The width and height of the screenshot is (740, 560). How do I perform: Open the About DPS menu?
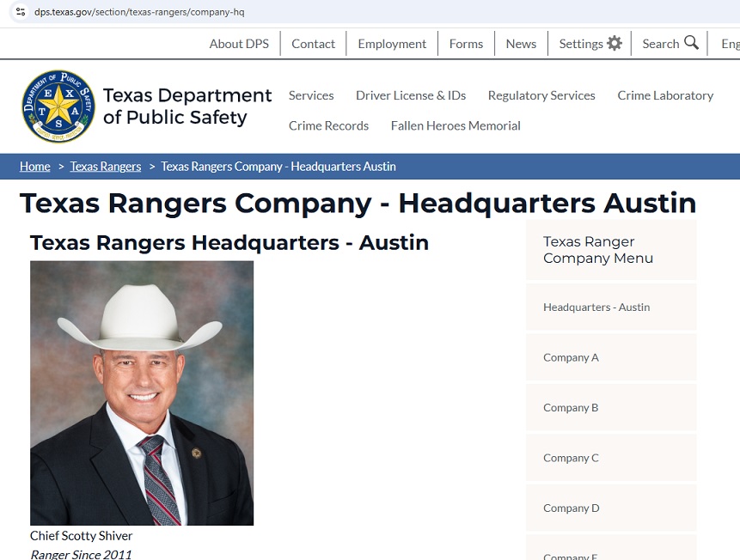(x=238, y=43)
